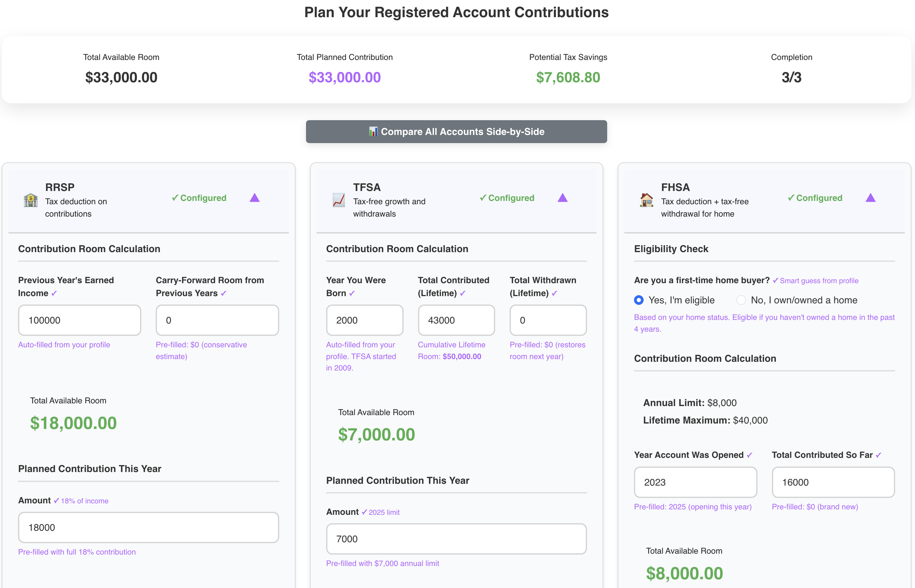Select No, I own/owned a home

pos(741,300)
